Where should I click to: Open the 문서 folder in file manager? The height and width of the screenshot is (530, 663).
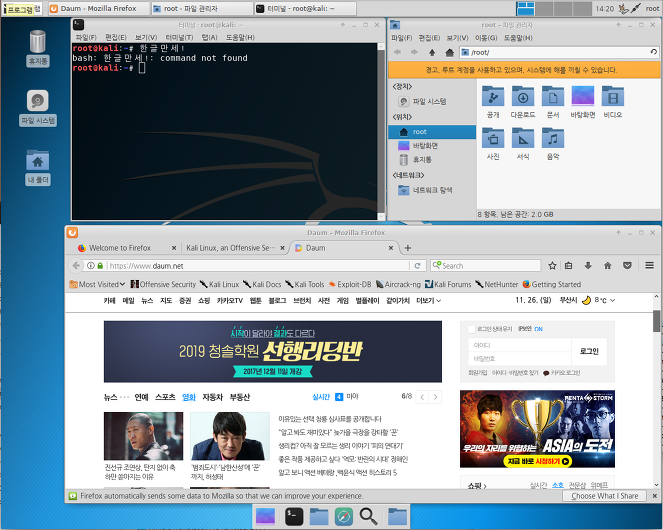click(553, 102)
